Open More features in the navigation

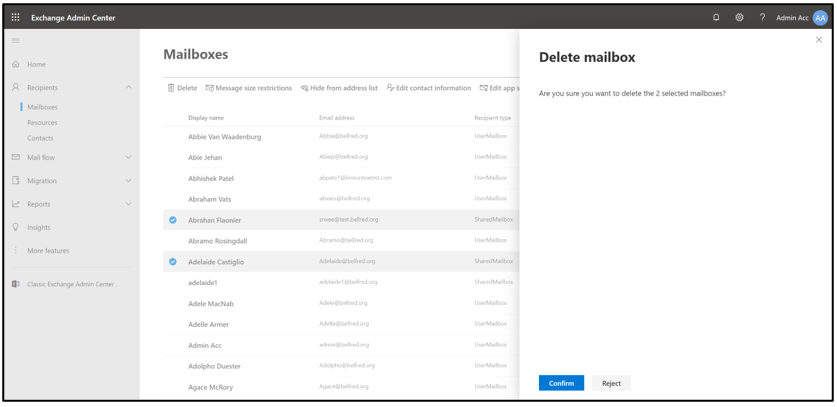point(48,251)
